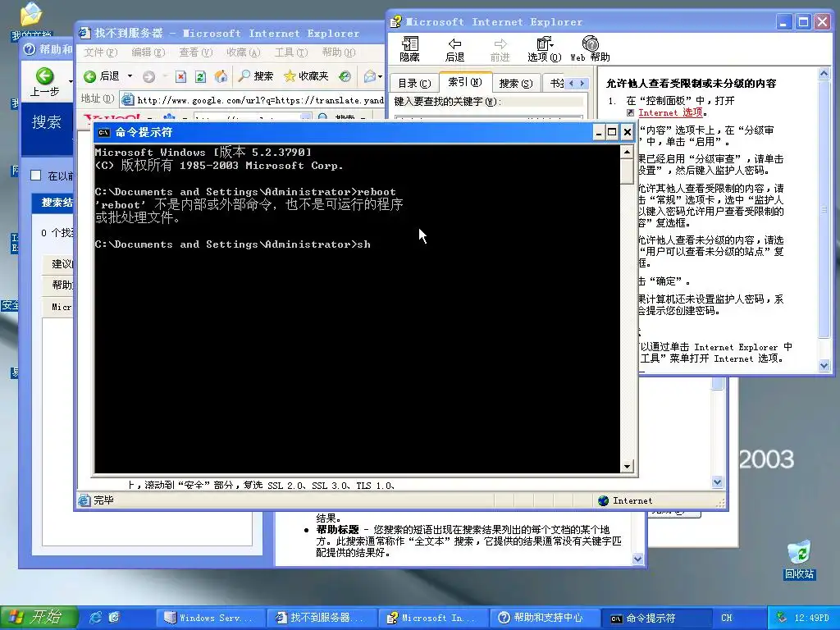Screen dimensions: 840x630
Task: Open the Recycle Bin (回收站) desktop icon
Action: coord(799,560)
